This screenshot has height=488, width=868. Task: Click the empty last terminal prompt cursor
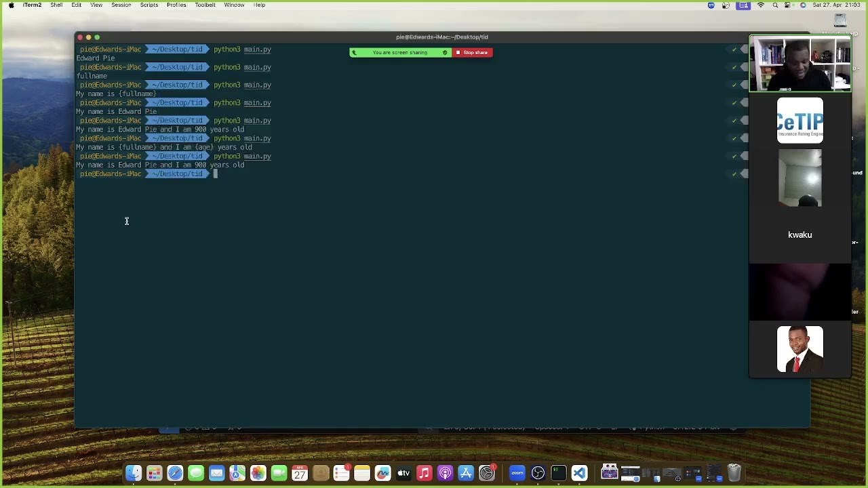point(216,174)
